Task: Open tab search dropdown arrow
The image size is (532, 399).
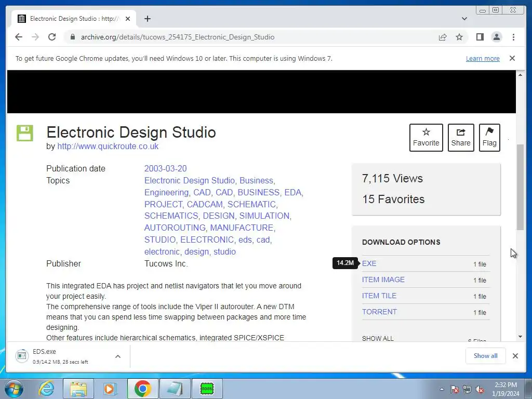Action: (x=464, y=19)
